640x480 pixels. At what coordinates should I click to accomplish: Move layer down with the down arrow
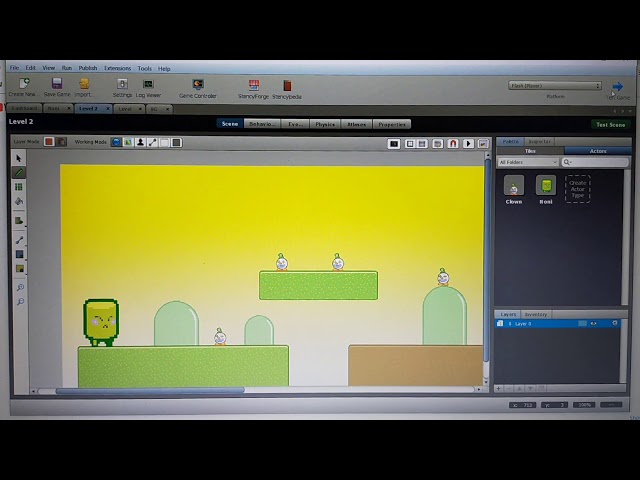[530, 389]
